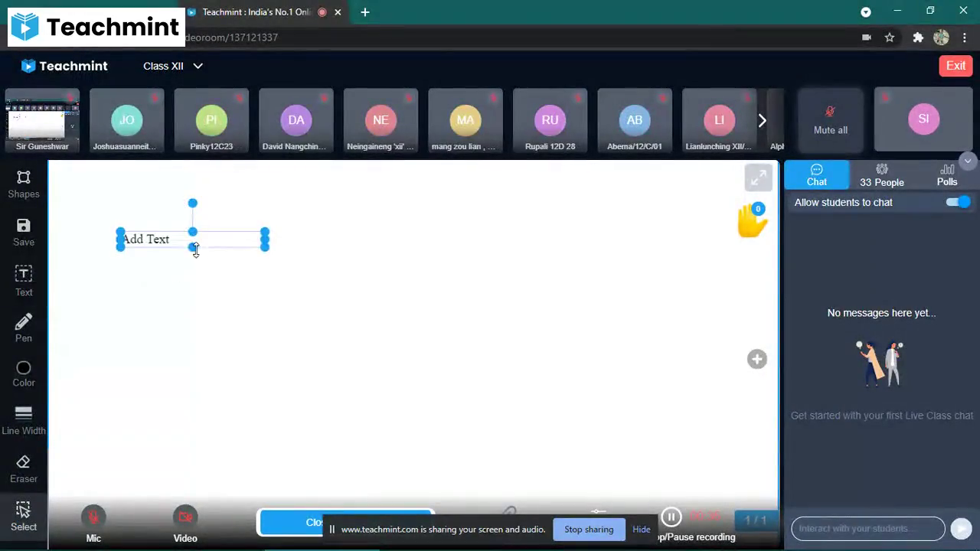Add a new whiteboard page
The height and width of the screenshot is (551, 980).
pyautogui.click(x=757, y=359)
